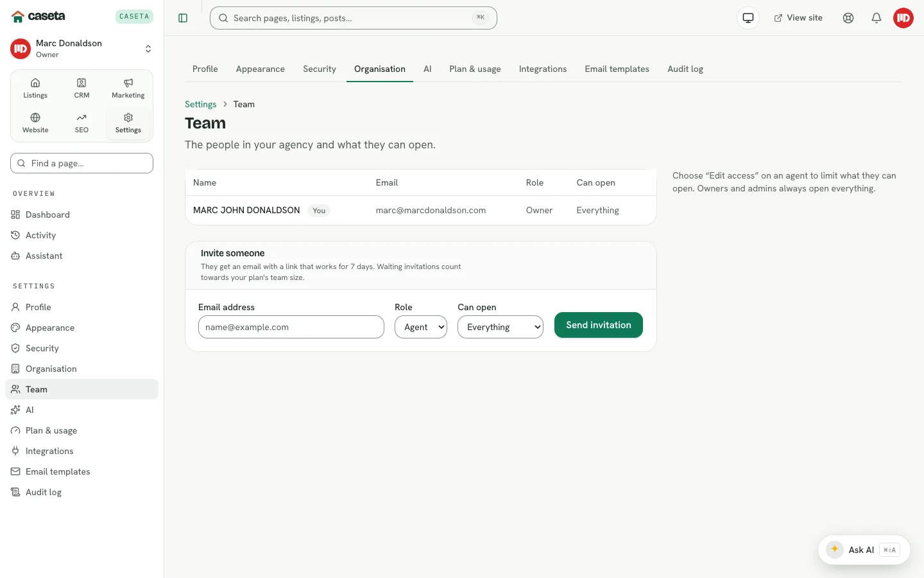
Task: Focus the Email address input
Action: tap(291, 327)
